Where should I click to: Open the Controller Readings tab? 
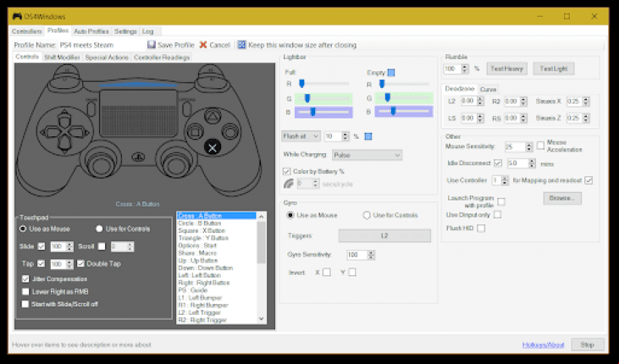162,58
